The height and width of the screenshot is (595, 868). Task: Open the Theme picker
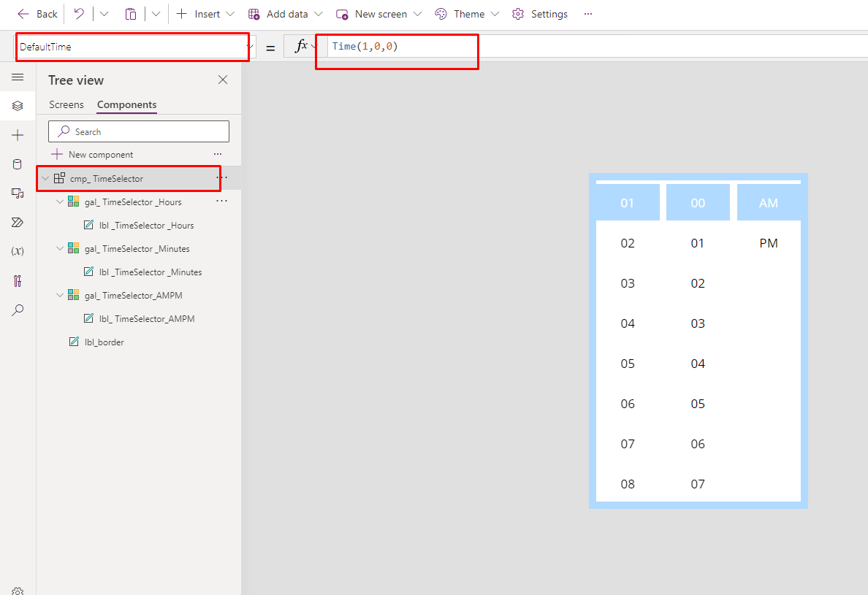pos(465,13)
